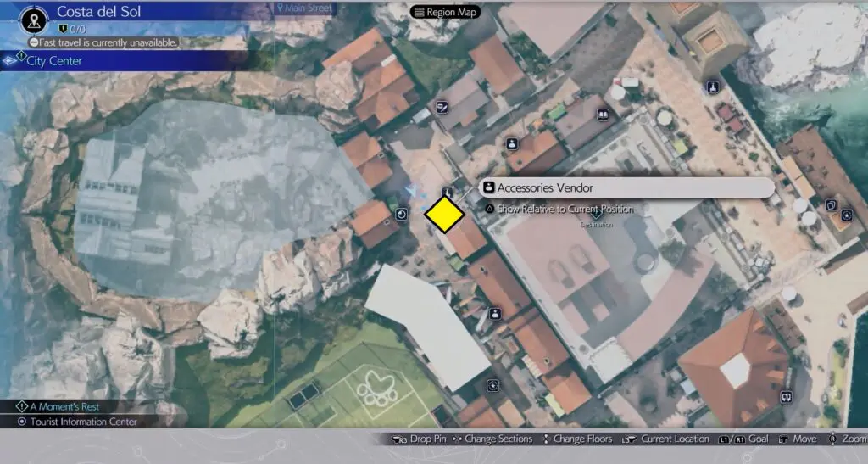Click the vendor icon below the book icon
868x464 pixels.
pyautogui.click(x=512, y=144)
